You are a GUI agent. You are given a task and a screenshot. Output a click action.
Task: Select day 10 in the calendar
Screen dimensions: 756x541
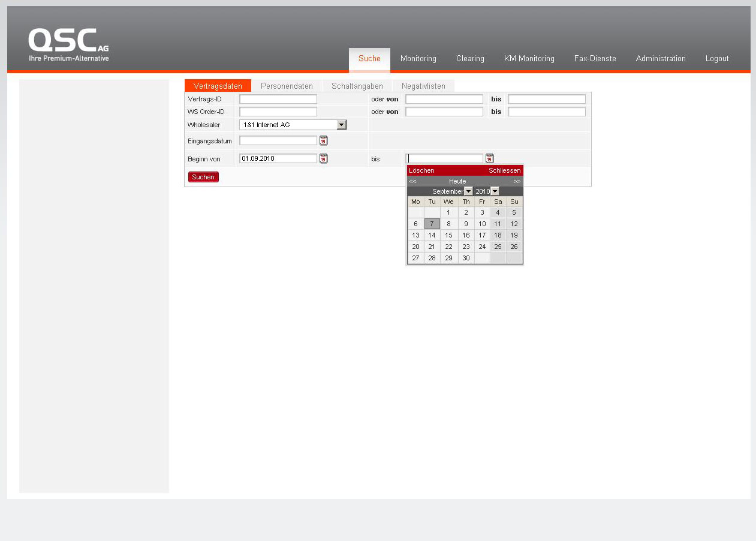(482, 224)
